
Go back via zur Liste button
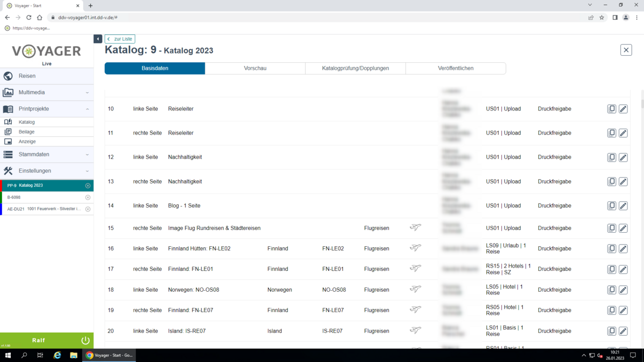[120, 39]
